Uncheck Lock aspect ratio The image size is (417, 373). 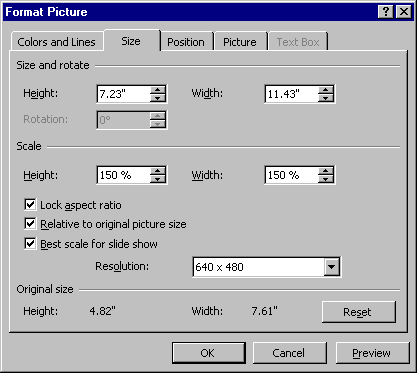30,204
